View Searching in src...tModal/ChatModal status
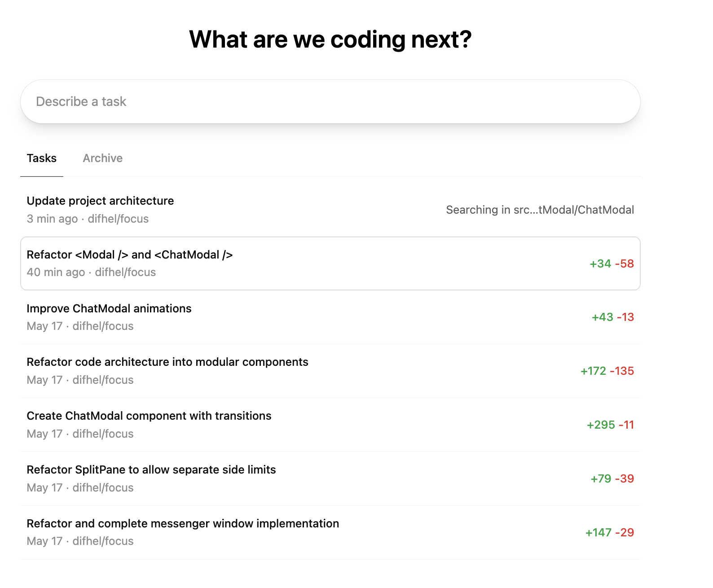The width and height of the screenshot is (713, 588). [540, 210]
